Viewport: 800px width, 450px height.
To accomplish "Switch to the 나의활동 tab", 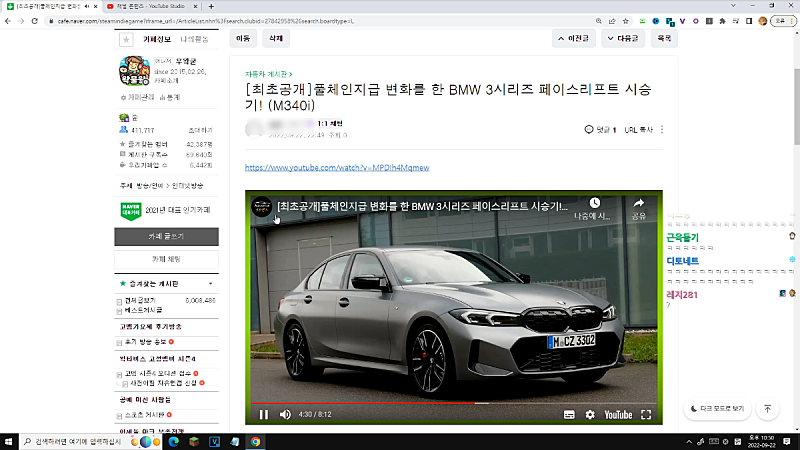I will click(194, 39).
